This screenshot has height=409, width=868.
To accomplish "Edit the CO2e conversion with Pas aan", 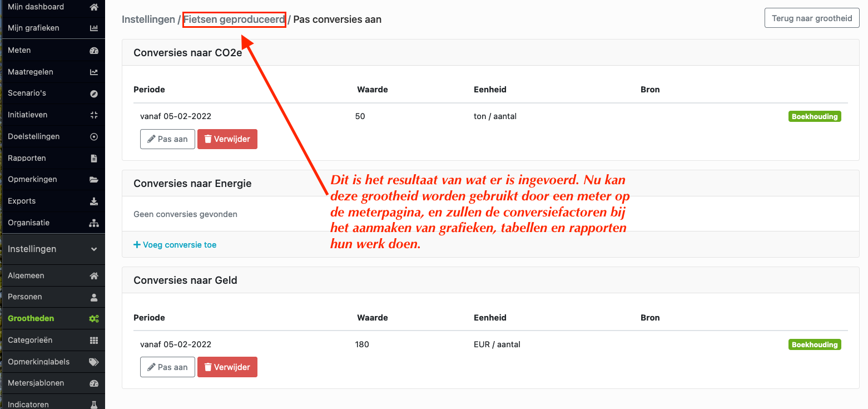I will click(167, 139).
